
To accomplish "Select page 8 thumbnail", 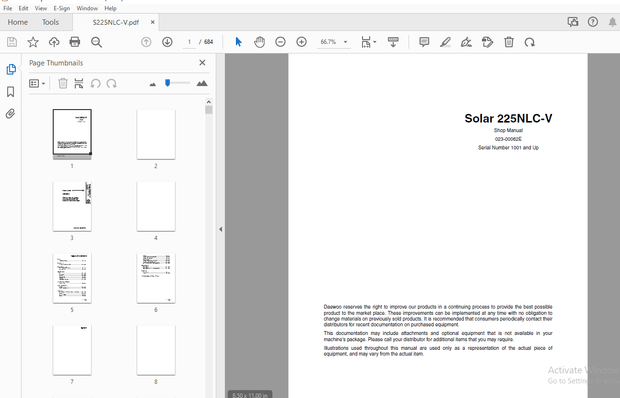I will pos(156,350).
